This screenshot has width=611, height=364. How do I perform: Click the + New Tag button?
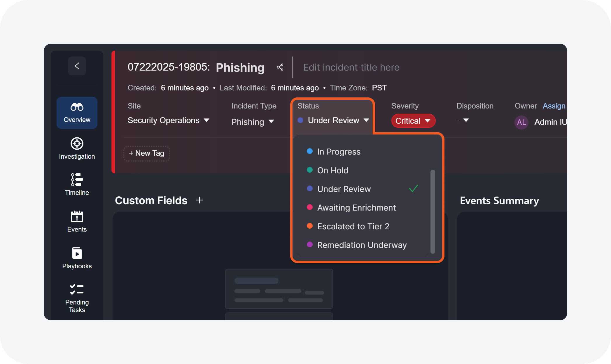[x=147, y=153]
